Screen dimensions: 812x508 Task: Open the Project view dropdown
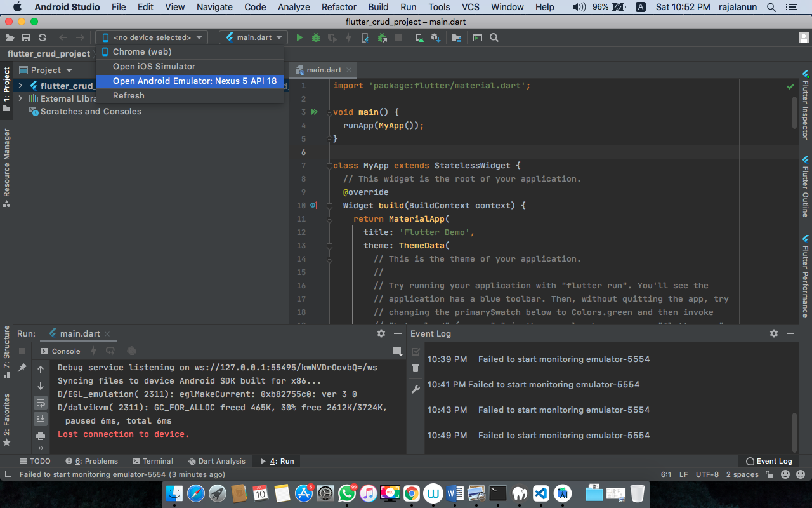[46, 70]
